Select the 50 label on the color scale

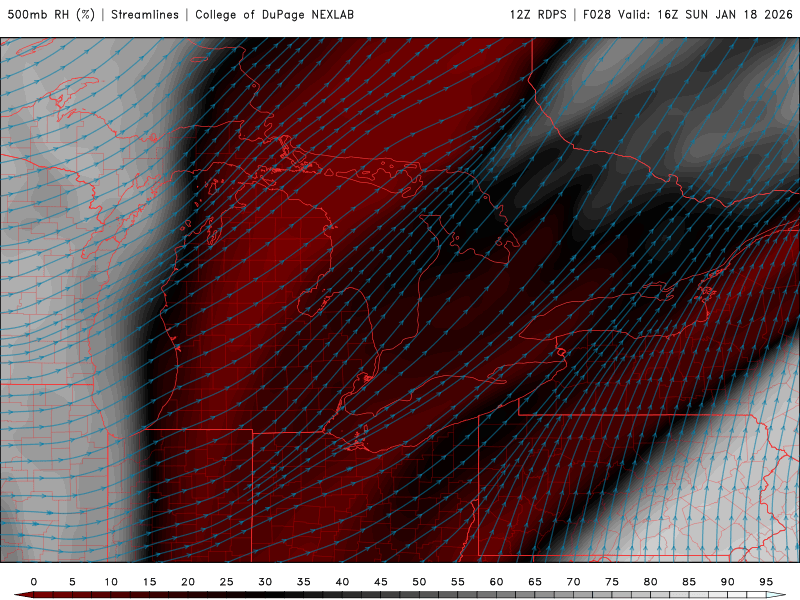point(419,582)
